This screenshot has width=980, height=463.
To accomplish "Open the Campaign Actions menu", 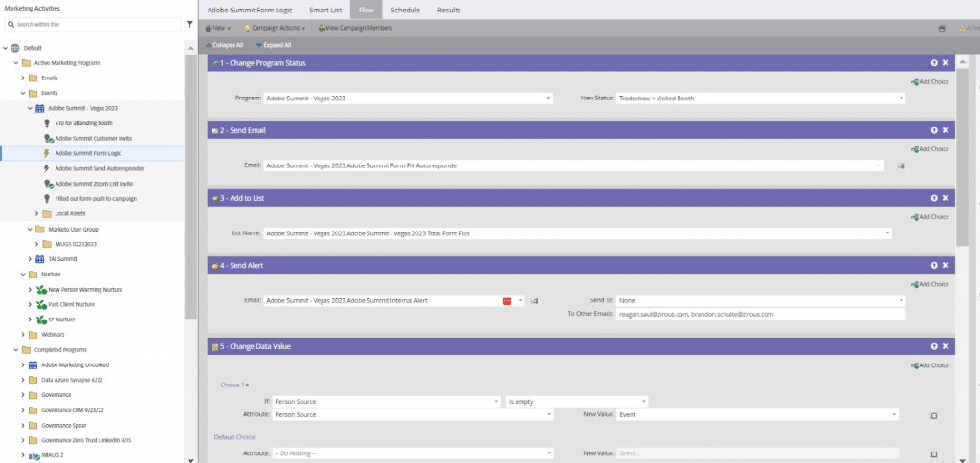I will pyautogui.click(x=275, y=28).
